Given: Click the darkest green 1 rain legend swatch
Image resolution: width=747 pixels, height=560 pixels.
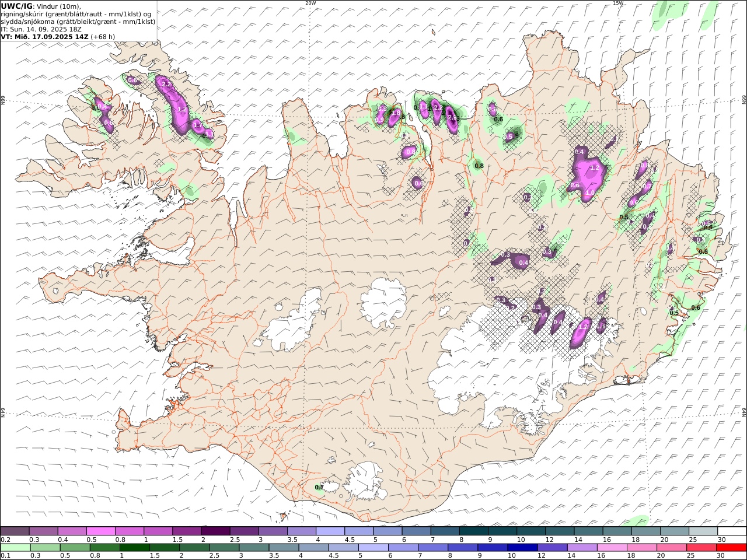Looking at the screenshot, I should pos(134,548).
